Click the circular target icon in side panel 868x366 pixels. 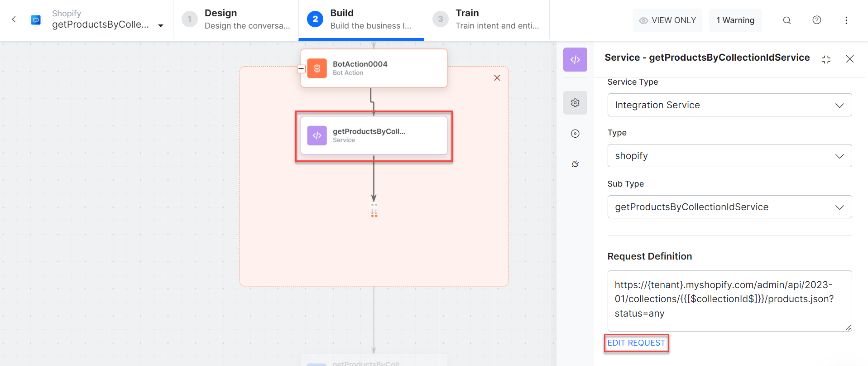pyautogui.click(x=575, y=134)
